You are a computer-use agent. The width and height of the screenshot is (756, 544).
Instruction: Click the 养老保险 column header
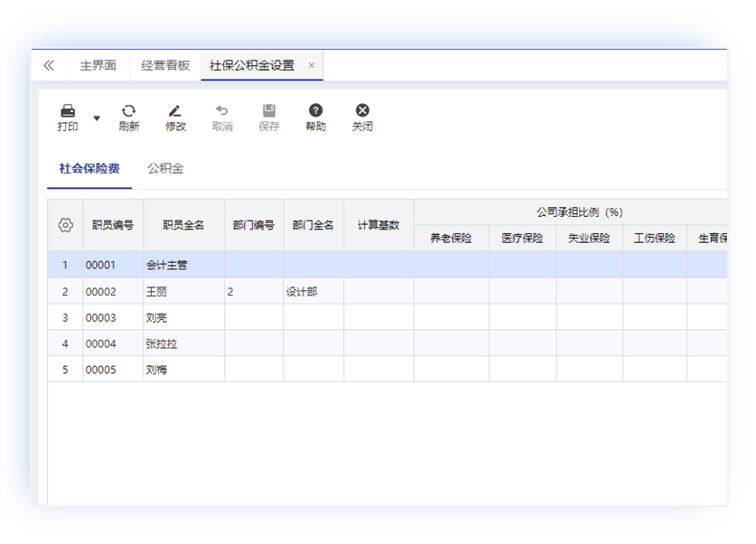[x=451, y=239]
